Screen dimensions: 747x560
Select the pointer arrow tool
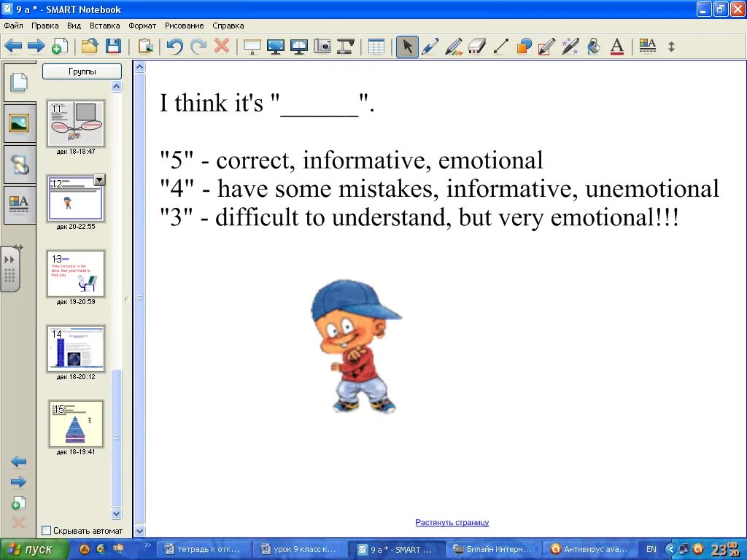point(407,47)
